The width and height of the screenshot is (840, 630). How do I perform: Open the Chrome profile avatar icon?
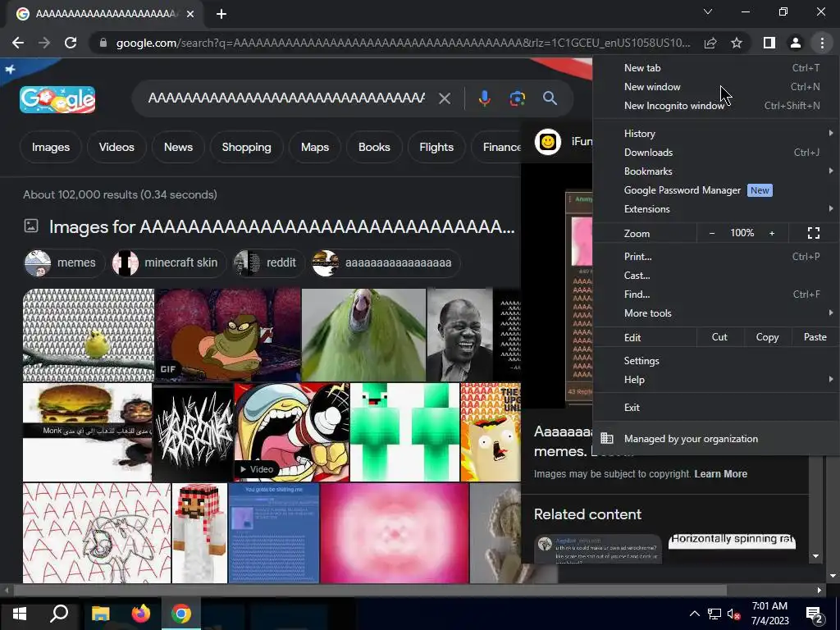pos(796,43)
